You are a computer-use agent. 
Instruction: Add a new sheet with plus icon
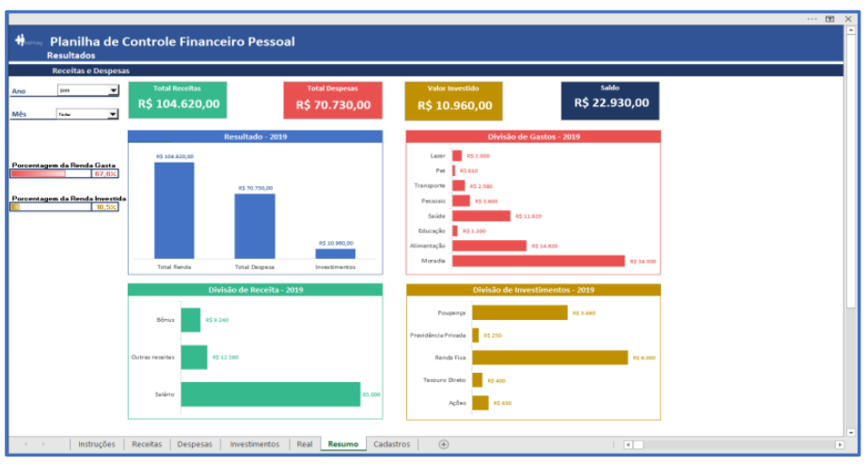[x=444, y=444]
